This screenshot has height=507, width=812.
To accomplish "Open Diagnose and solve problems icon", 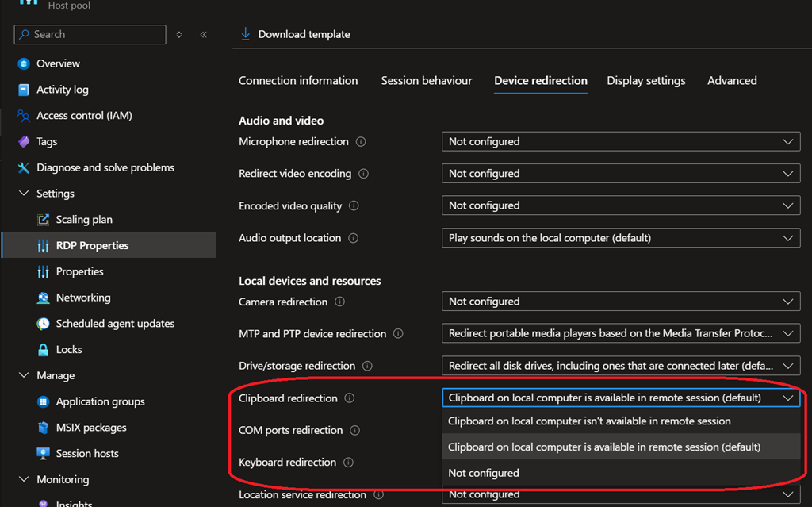I will 24,168.
